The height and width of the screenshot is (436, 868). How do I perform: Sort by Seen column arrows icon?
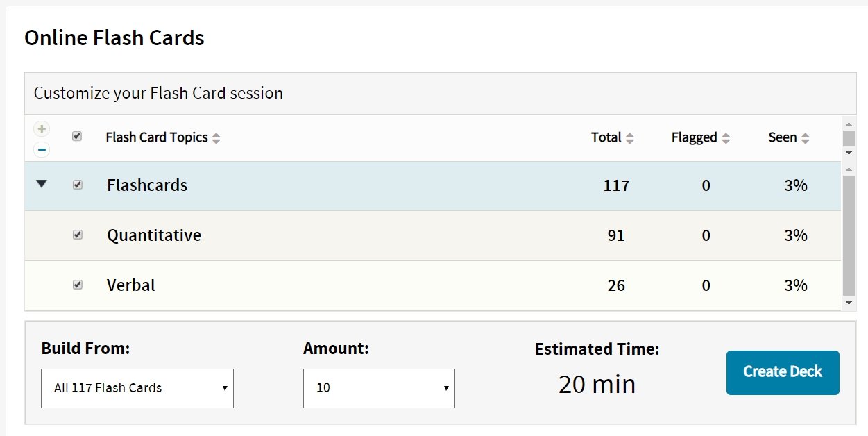pos(806,138)
